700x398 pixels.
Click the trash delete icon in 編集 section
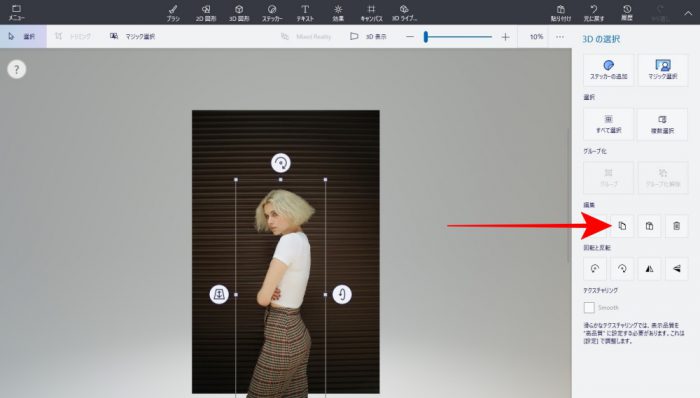[x=676, y=226]
